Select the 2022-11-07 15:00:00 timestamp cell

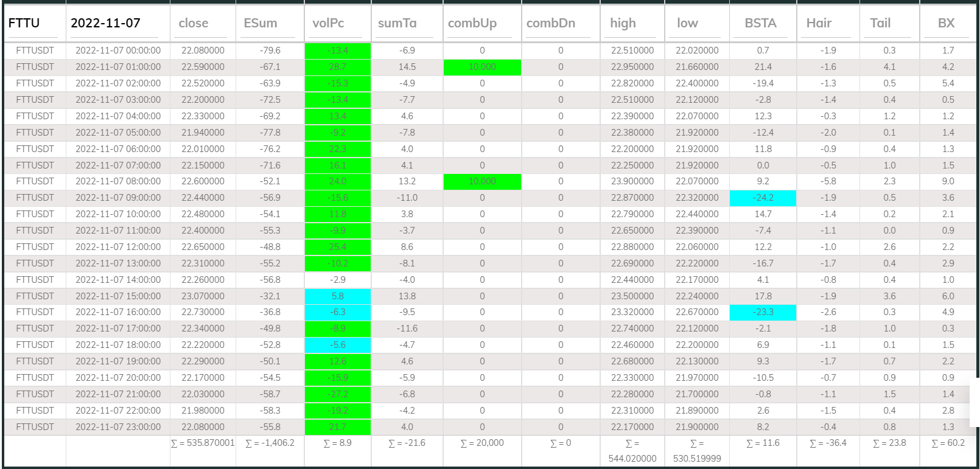click(x=118, y=296)
